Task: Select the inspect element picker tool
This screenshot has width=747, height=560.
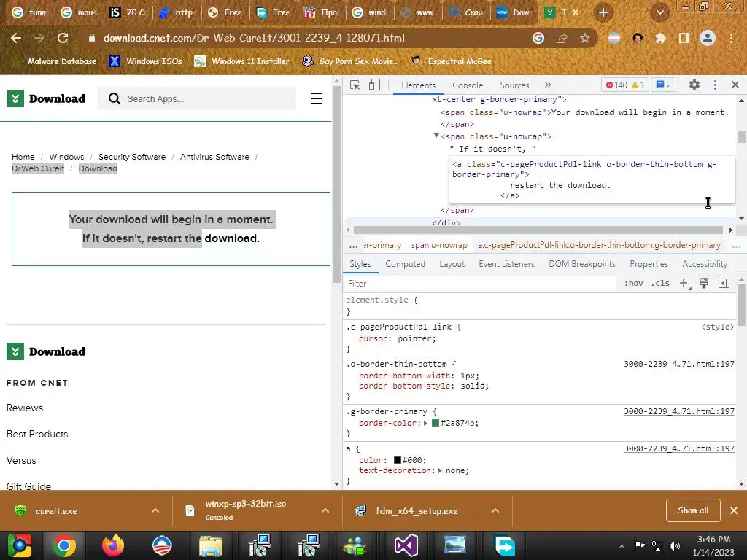Action: (355, 85)
